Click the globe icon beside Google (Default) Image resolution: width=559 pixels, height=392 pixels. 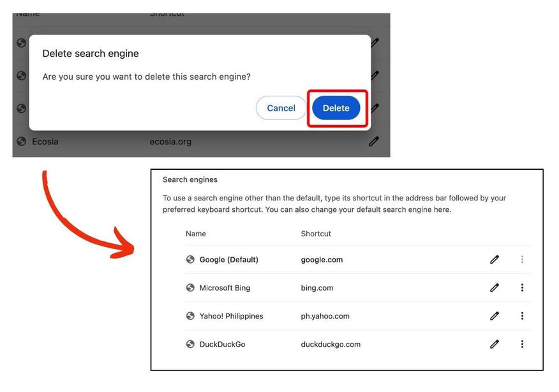tap(190, 259)
